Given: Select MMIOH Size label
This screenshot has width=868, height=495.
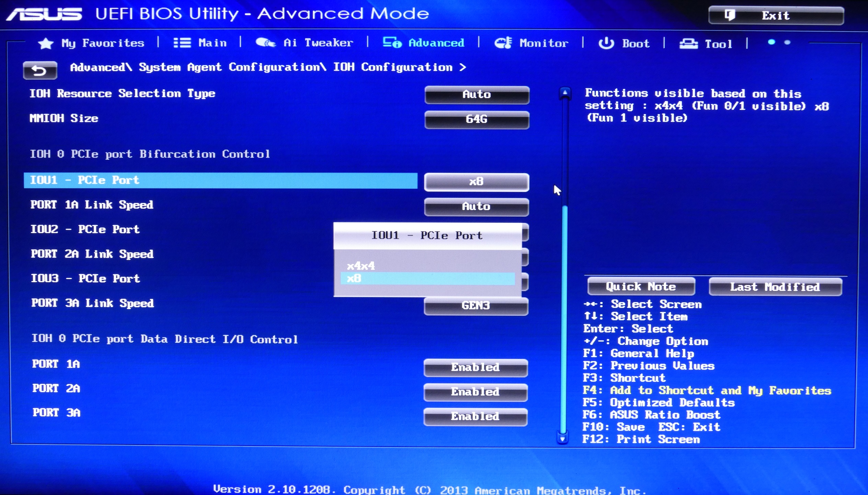Looking at the screenshot, I should coord(64,118).
